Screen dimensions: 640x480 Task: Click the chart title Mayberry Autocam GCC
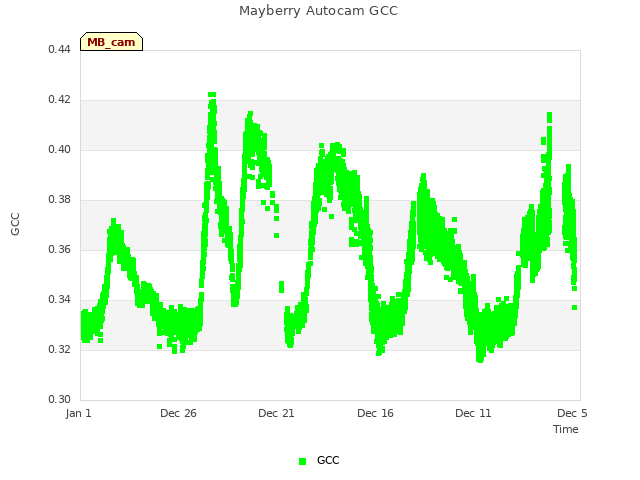coord(318,11)
